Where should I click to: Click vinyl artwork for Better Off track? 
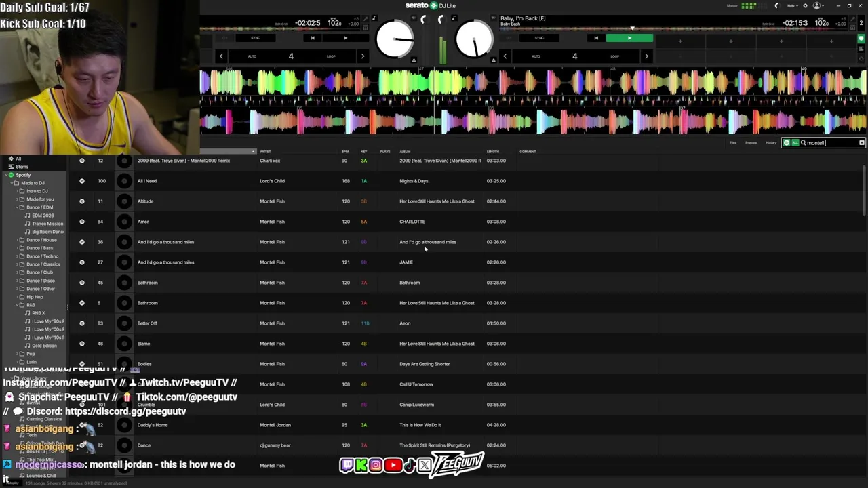click(124, 323)
